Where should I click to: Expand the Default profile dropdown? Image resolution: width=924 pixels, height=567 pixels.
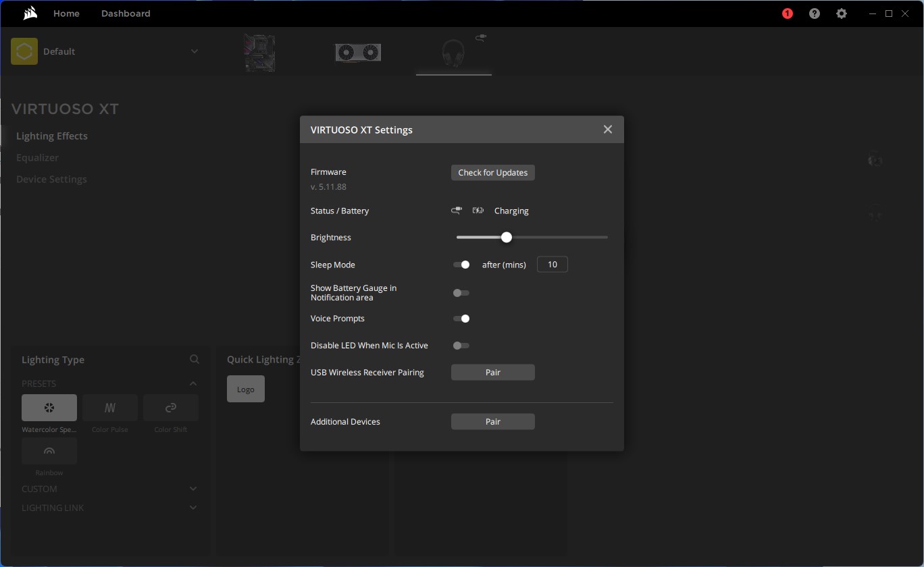click(195, 51)
